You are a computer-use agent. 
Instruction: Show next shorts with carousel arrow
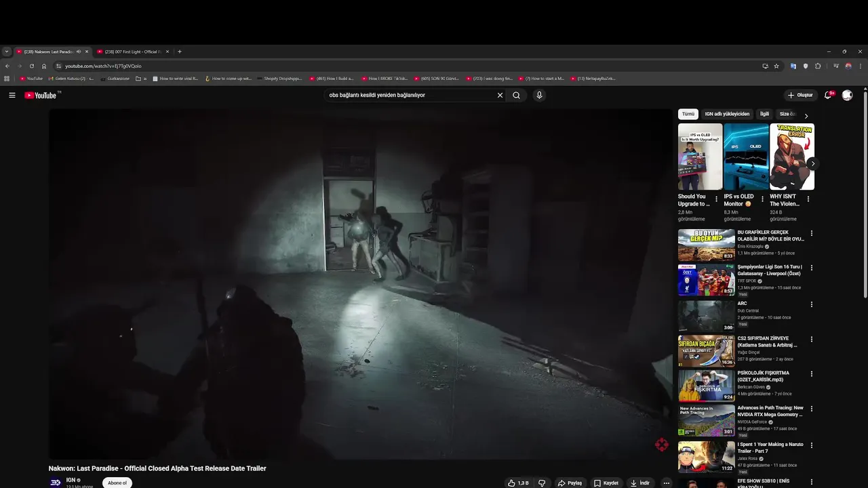click(x=812, y=163)
